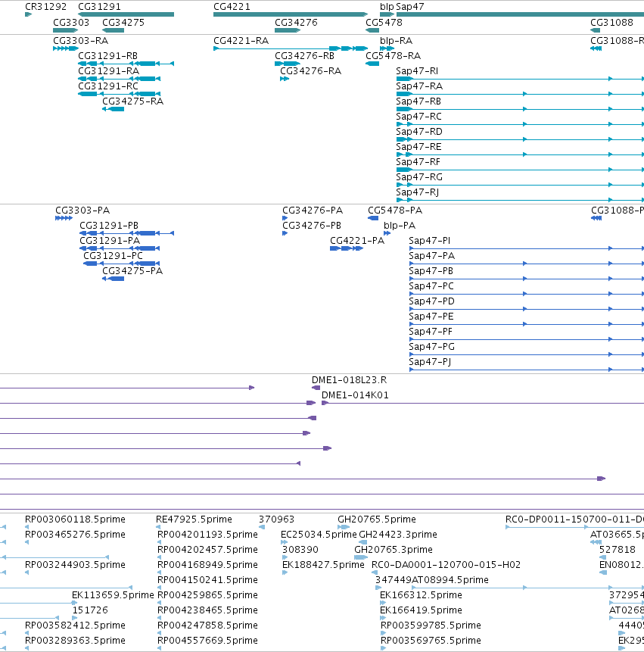This screenshot has width=644, height=652.
Task: Open the "CG4221-RA" transcript label
Action: [241, 41]
